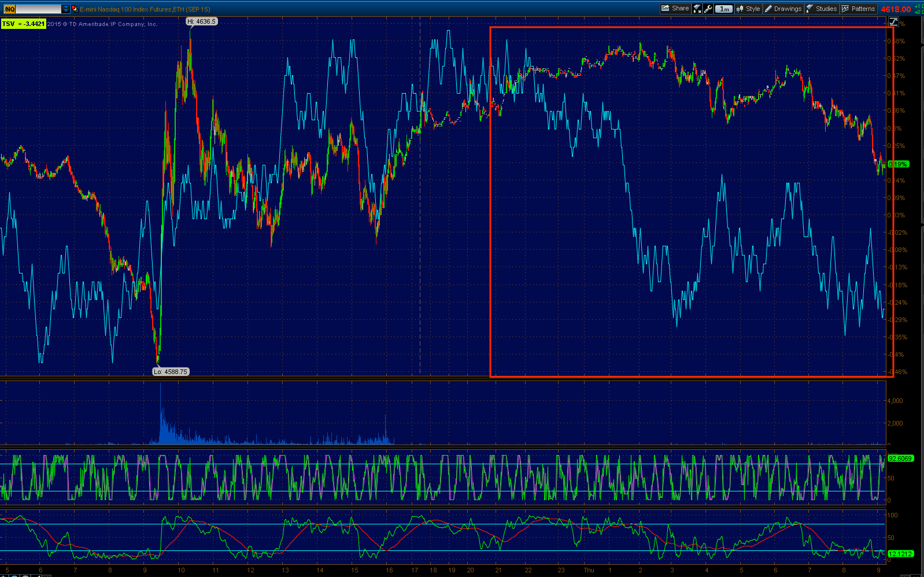
Task: Click the TSV = -3.4421 study label
Action: pyautogui.click(x=23, y=24)
